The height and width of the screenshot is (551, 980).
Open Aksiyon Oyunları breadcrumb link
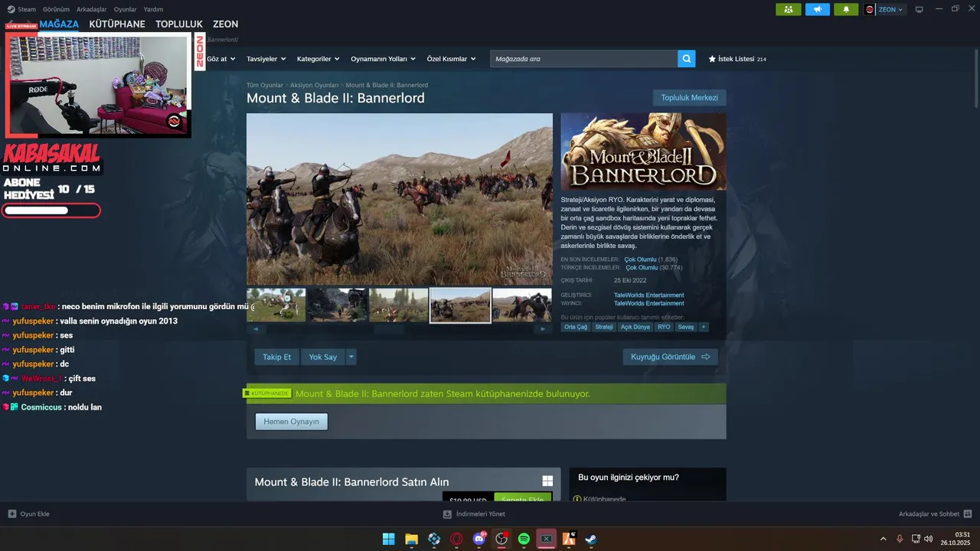314,85
